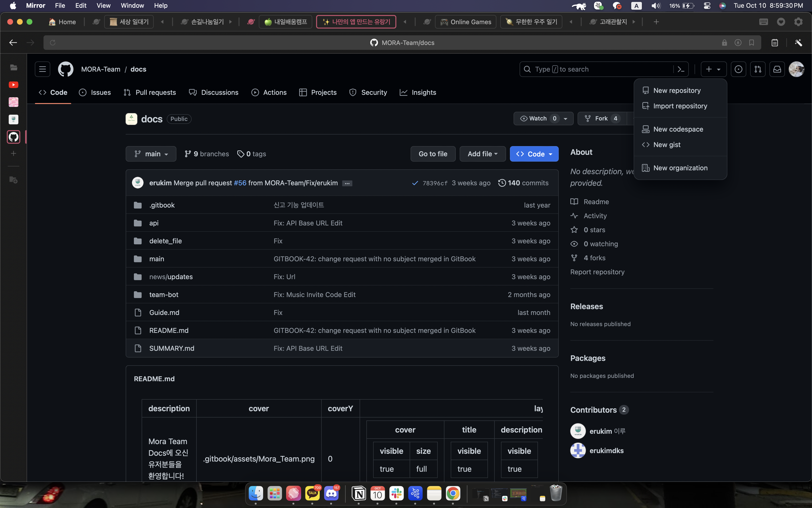The image size is (812, 508).
Task: Expand 고래관찰지 tab group arrow
Action: click(634, 22)
